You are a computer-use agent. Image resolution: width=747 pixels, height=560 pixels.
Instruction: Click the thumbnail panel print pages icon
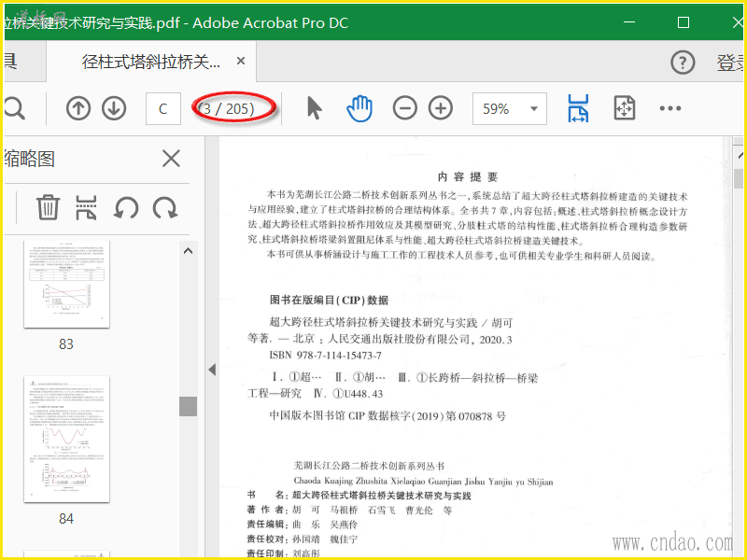[86, 207]
